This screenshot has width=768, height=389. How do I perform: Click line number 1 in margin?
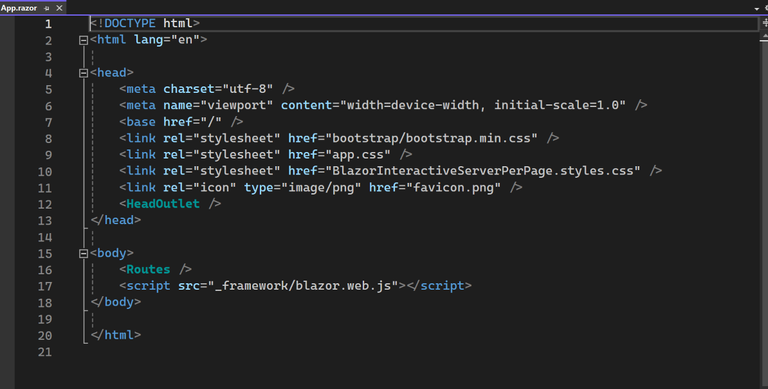pyautogui.click(x=48, y=24)
